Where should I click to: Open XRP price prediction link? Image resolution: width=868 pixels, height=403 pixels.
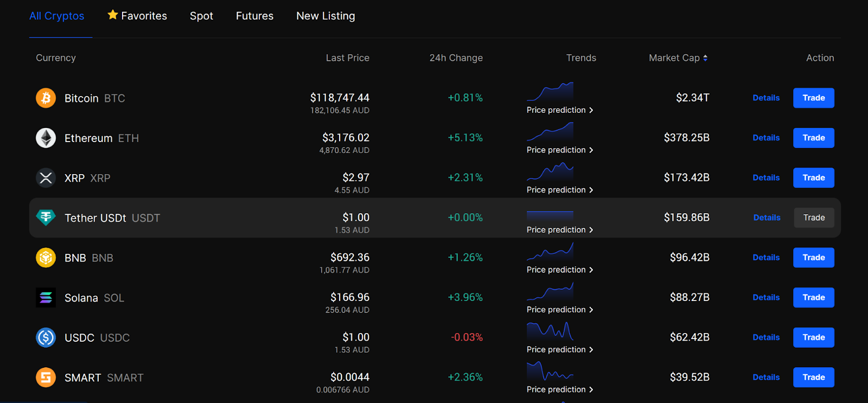pos(560,190)
